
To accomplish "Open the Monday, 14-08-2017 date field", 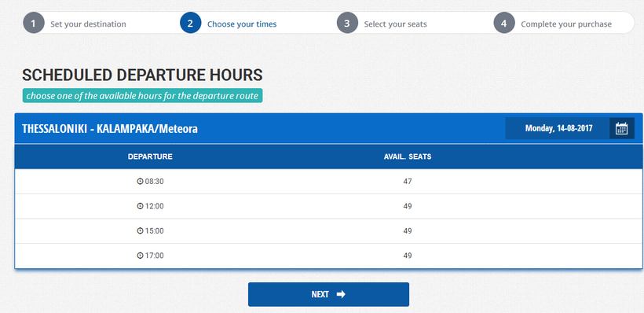I will pos(558,128).
